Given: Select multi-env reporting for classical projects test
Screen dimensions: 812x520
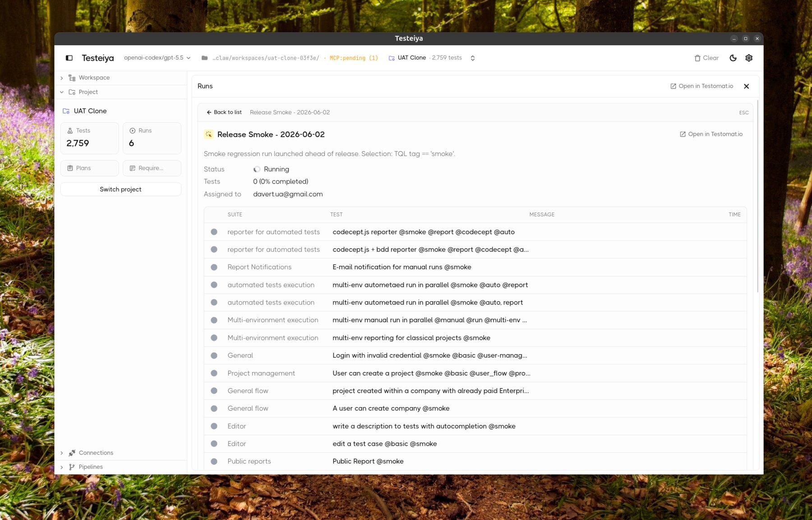Looking at the screenshot, I should click(411, 338).
